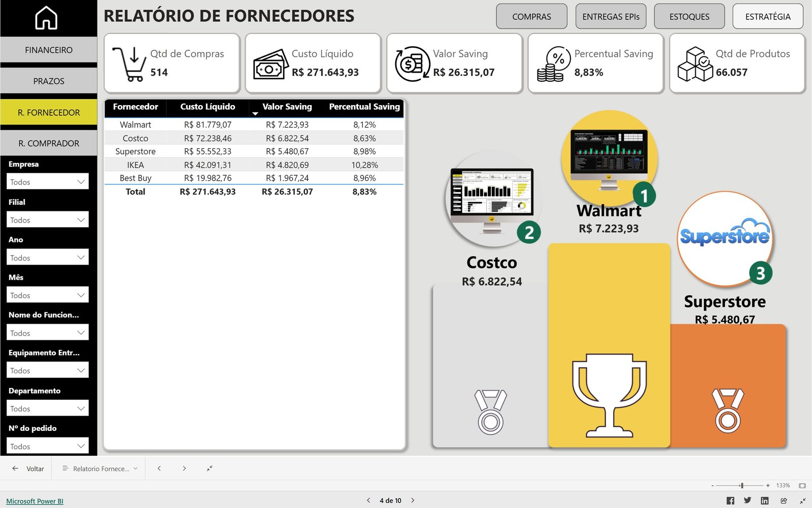This screenshot has width=812, height=508.
Task: Sort table by Percentual Saving column
Action: pos(364,107)
